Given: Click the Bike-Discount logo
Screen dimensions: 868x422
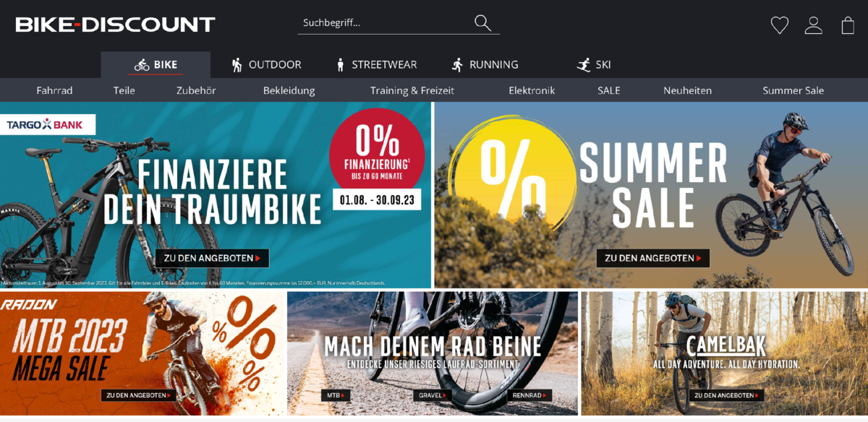Looking at the screenshot, I should [116, 25].
